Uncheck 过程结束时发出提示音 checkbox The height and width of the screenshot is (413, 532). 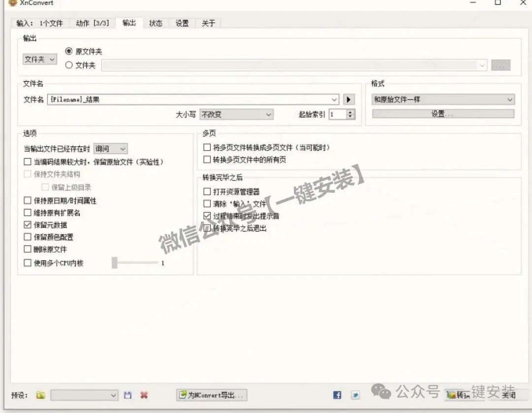[x=207, y=216]
